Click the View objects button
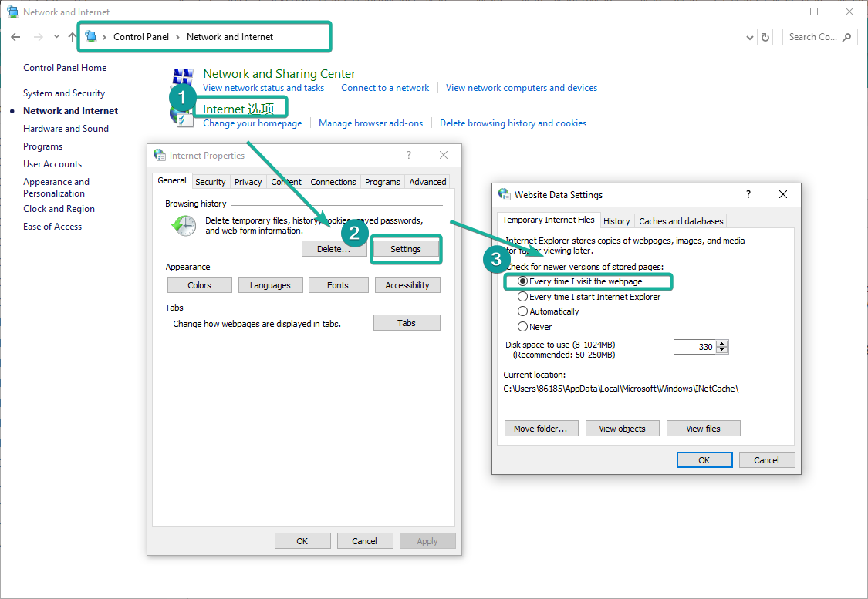Image resolution: width=868 pixels, height=599 pixels. click(622, 429)
